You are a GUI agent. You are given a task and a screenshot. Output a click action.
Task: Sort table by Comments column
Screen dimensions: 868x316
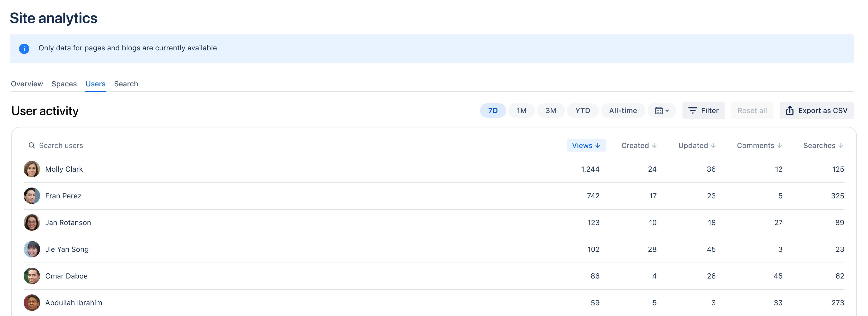click(x=760, y=145)
